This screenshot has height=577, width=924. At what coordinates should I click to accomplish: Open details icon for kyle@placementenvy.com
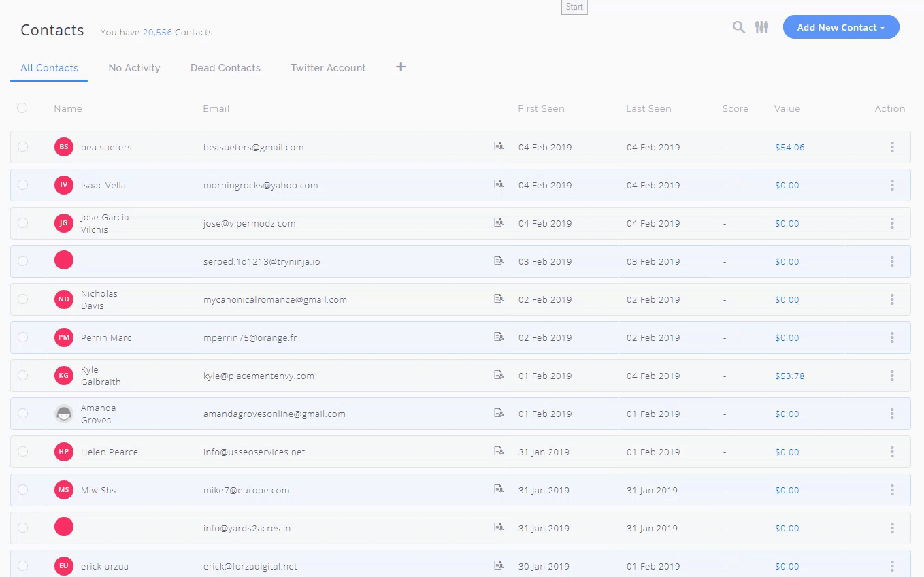pyautogui.click(x=499, y=375)
